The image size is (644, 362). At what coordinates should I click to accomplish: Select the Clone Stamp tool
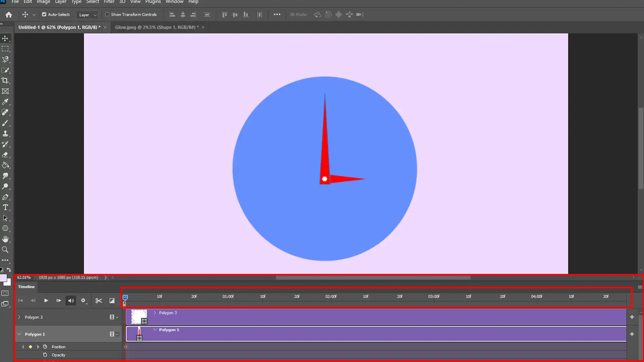coord(5,133)
